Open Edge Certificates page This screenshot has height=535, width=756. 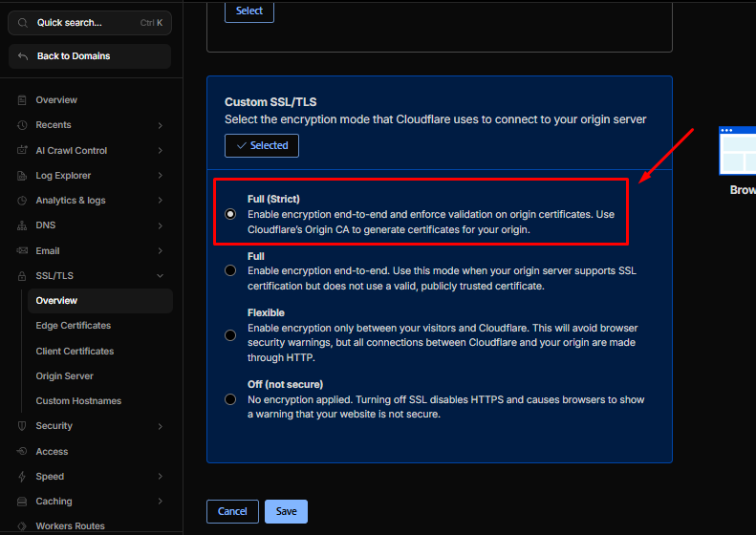[x=74, y=326]
